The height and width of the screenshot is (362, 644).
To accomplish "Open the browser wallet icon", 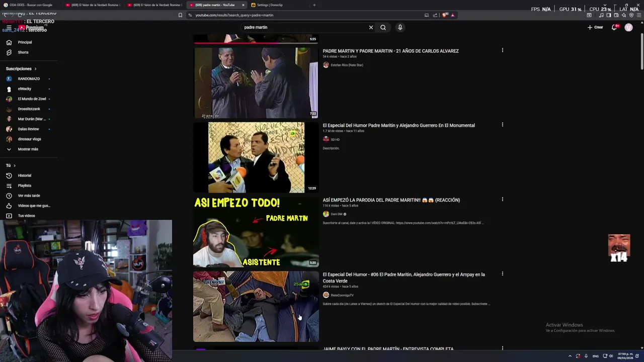I will click(616, 15).
